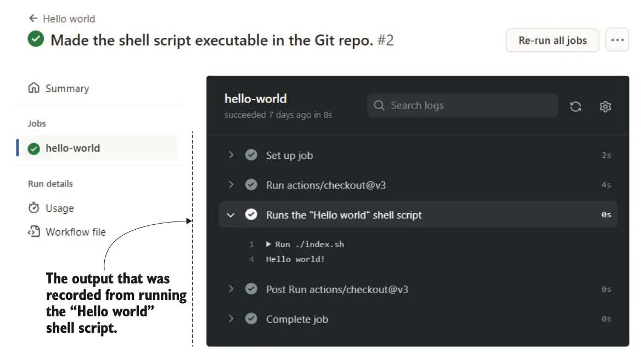Select the hello-world job in sidebar
This screenshot has height=364, width=641.
coord(72,149)
